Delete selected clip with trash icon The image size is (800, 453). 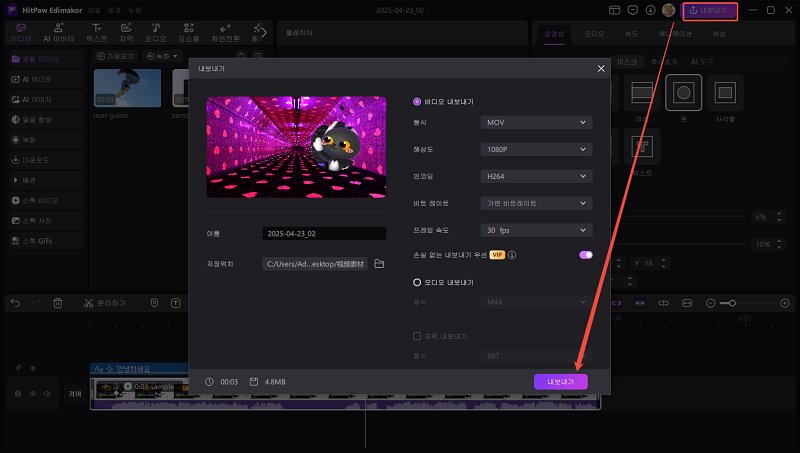coord(58,303)
